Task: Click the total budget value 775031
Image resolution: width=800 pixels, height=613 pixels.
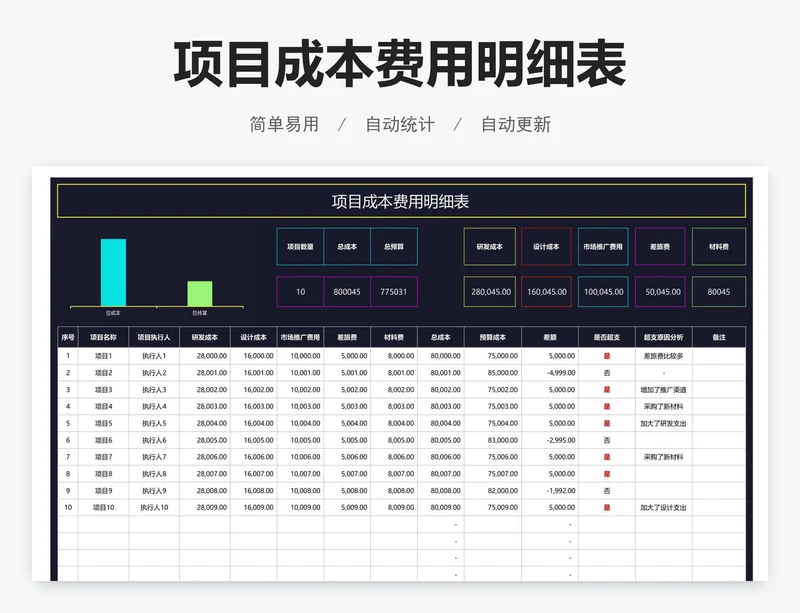Action: 394,292
